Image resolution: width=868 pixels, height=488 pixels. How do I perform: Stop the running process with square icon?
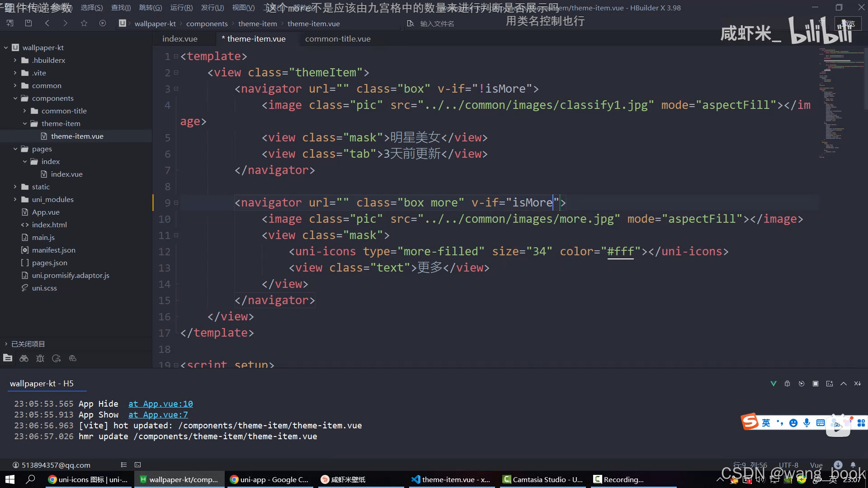pos(816,384)
